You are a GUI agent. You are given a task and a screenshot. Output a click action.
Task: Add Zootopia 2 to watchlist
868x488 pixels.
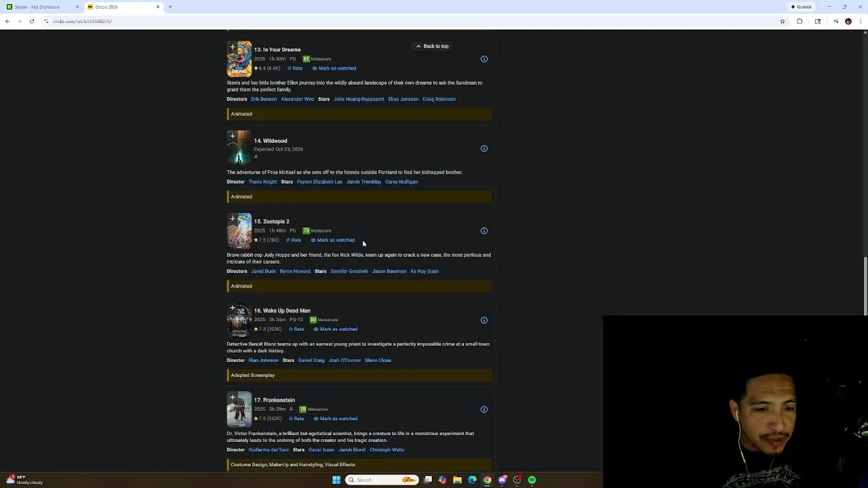(232, 220)
